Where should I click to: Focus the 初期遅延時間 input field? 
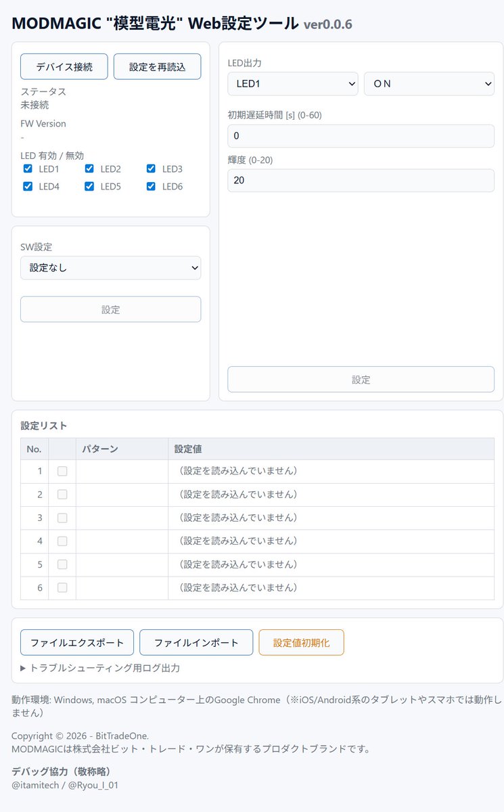[361, 136]
